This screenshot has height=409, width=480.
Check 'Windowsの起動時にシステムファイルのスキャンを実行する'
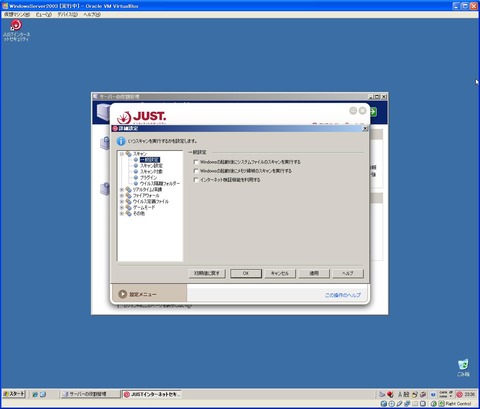click(x=196, y=162)
